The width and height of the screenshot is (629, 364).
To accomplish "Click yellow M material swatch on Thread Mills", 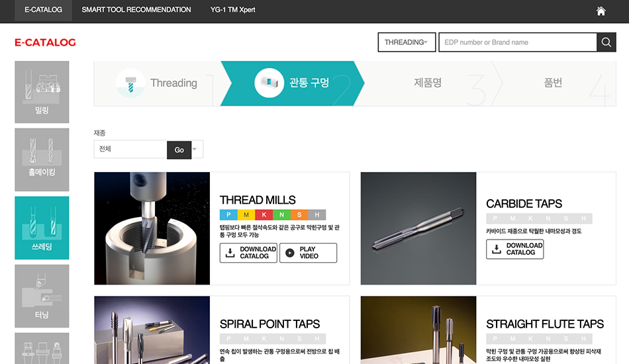I will [x=246, y=215].
